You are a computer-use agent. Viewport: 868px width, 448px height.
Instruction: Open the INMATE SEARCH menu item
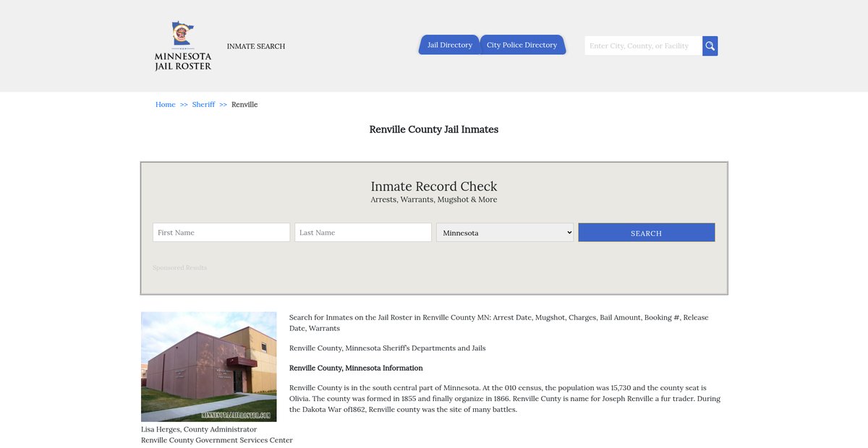(256, 46)
